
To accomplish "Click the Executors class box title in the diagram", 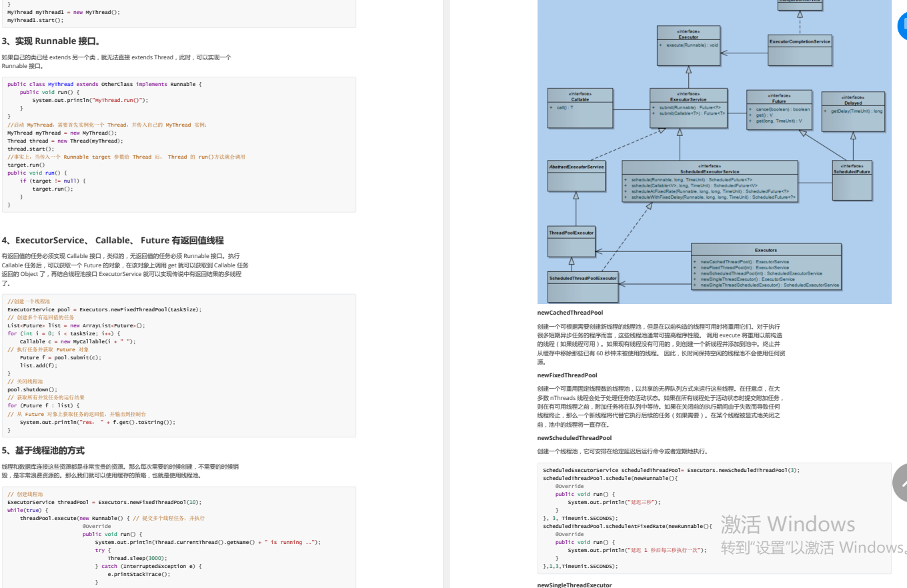I will (x=766, y=250).
